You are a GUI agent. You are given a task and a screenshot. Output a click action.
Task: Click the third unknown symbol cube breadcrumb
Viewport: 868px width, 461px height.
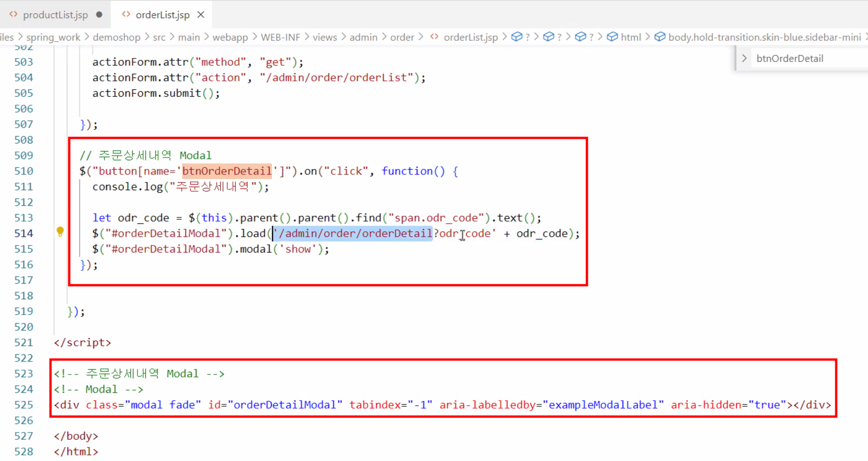[x=580, y=36]
